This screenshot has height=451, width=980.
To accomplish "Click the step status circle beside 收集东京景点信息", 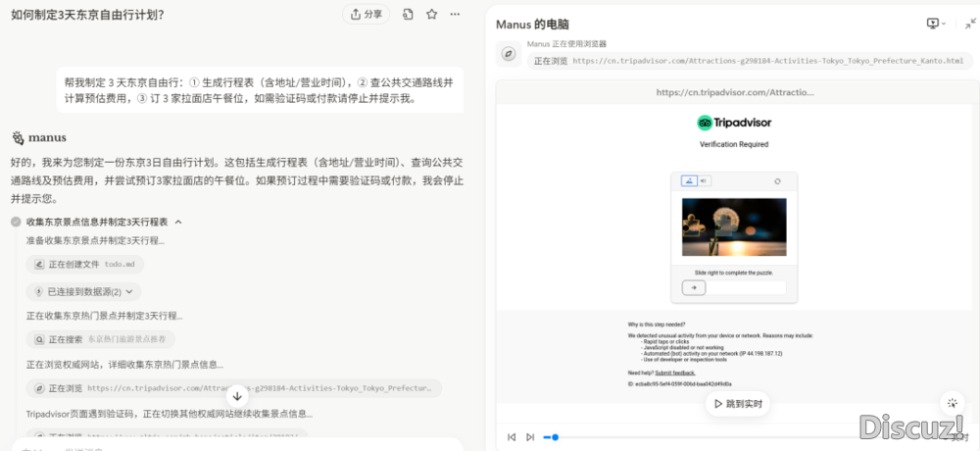I will 16,222.
